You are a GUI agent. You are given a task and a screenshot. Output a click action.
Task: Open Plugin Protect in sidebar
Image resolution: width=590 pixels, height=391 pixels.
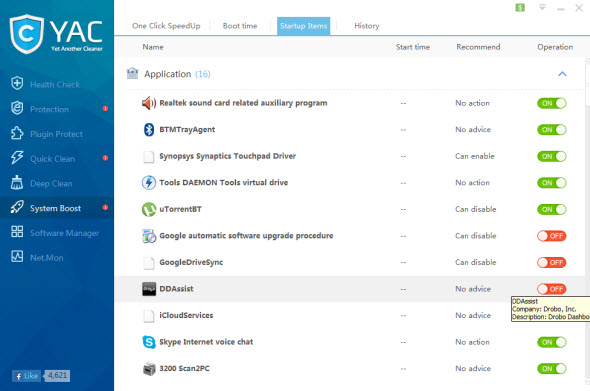[x=56, y=134]
